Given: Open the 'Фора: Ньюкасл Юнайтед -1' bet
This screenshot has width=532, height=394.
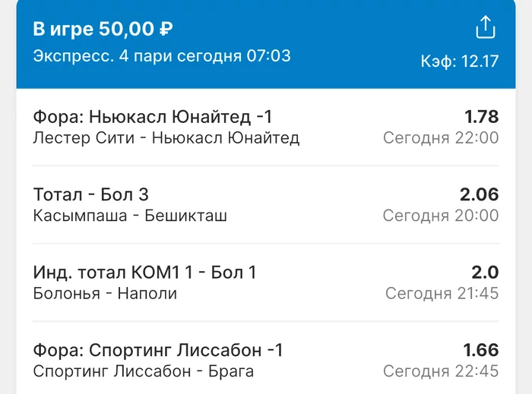Looking at the screenshot, I should pos(153,117).
